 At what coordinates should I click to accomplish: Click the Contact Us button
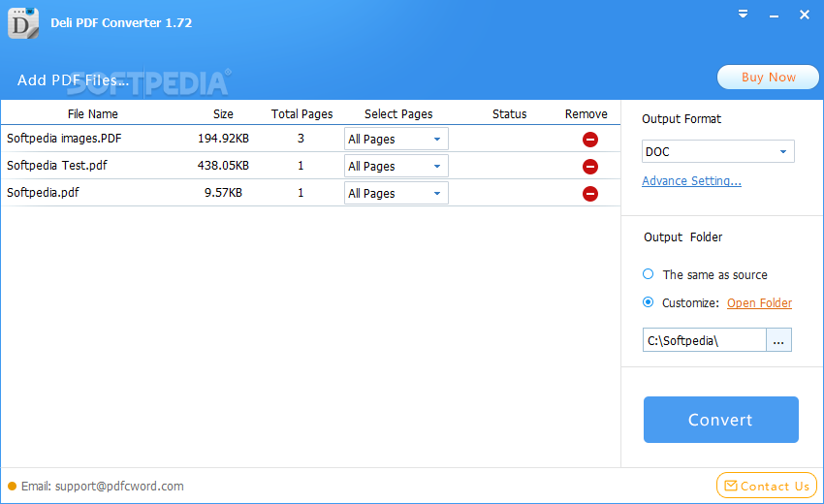(x=767, y=486)
